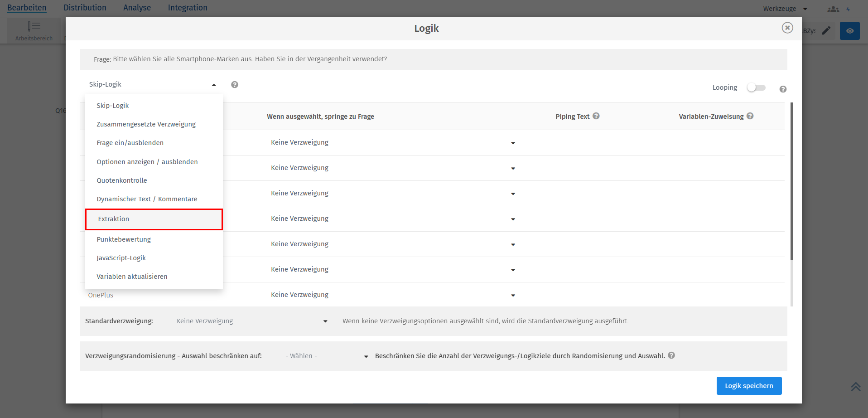This screenshot has height=418, width=868.
Task: Click the Looping help question icon
Action: point(783,89)
